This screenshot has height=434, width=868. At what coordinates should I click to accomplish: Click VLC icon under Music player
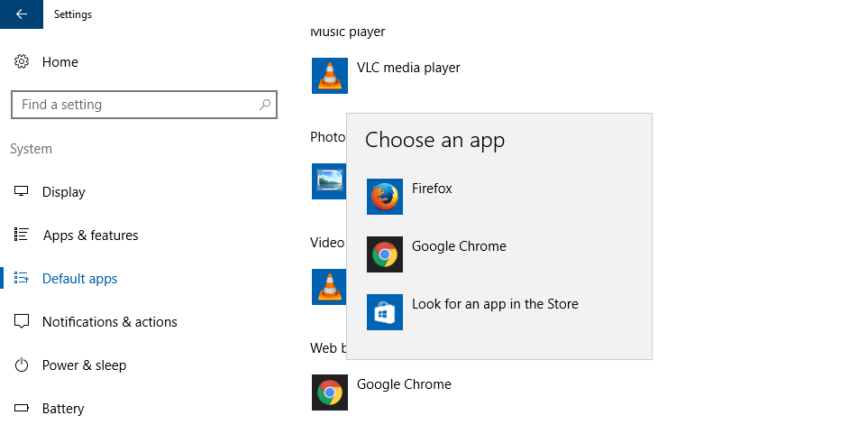[x=330, y=76]
